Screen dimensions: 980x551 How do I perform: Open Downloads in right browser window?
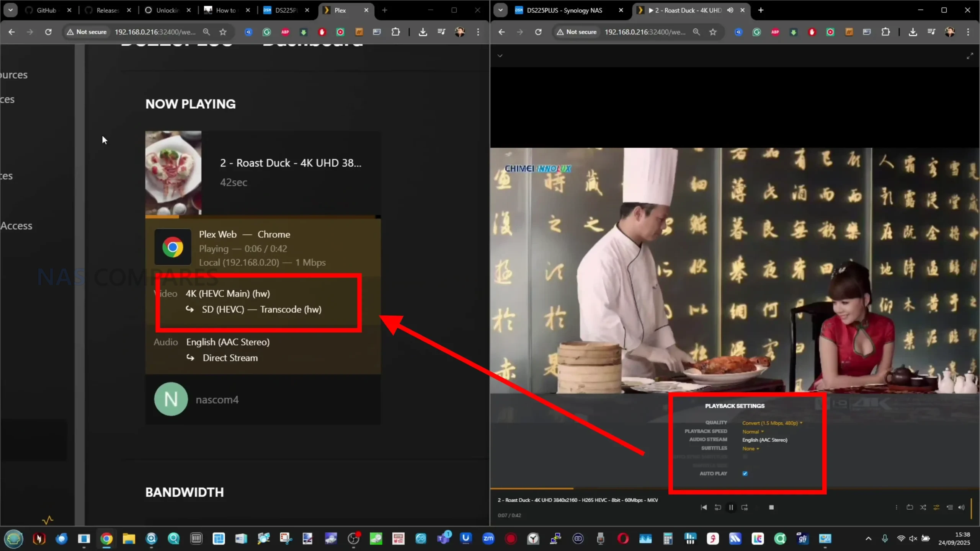(x=913, y=32)
